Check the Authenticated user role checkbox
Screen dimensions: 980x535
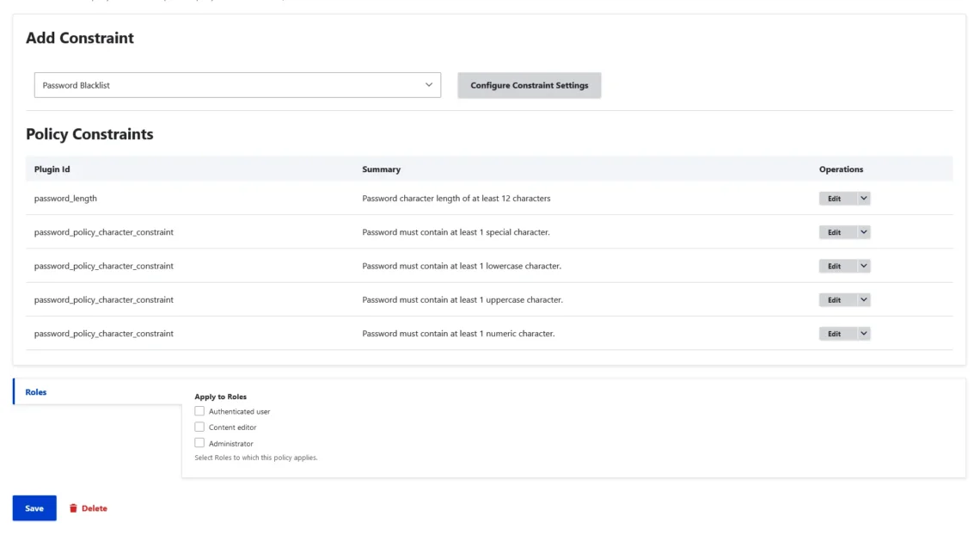tap(199, 411)
